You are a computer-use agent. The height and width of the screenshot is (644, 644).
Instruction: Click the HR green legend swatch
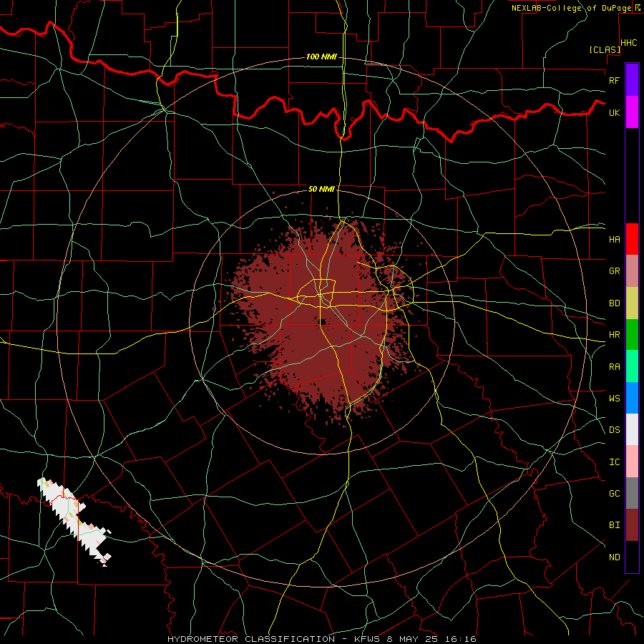(x=632, y=335)
